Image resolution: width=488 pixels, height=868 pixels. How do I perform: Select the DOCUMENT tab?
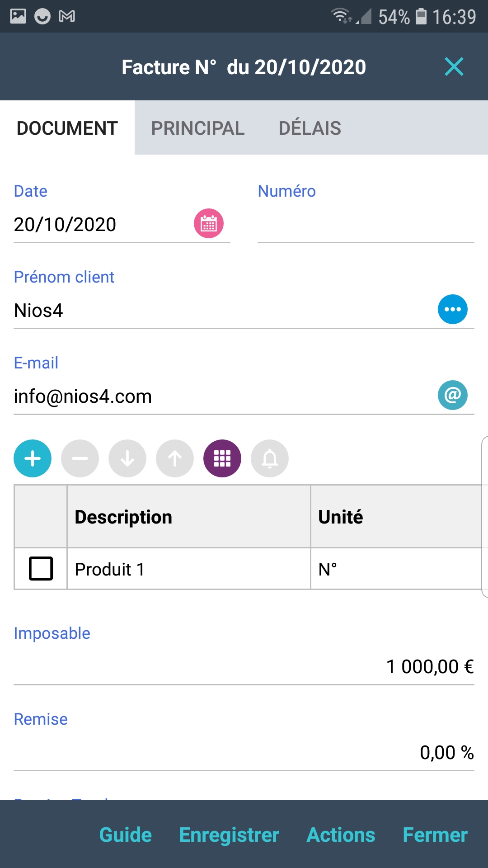(x=67, y=128)
